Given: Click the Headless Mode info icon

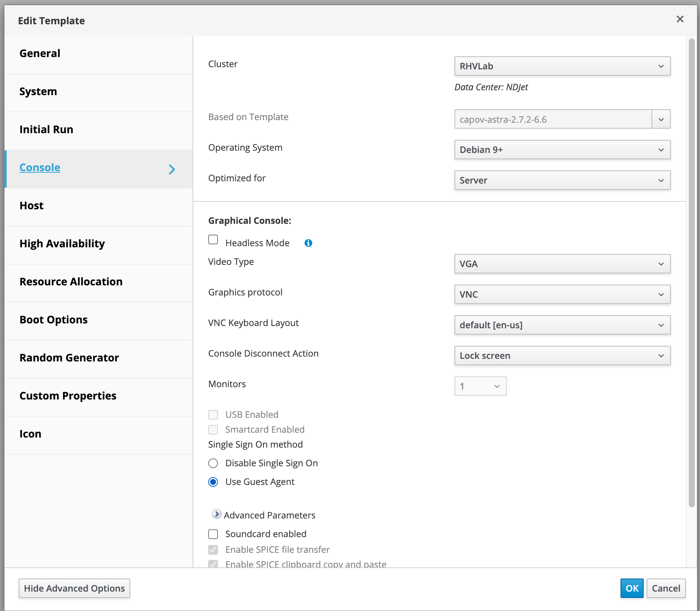Looking at the screenshot, I should (308, 243).
